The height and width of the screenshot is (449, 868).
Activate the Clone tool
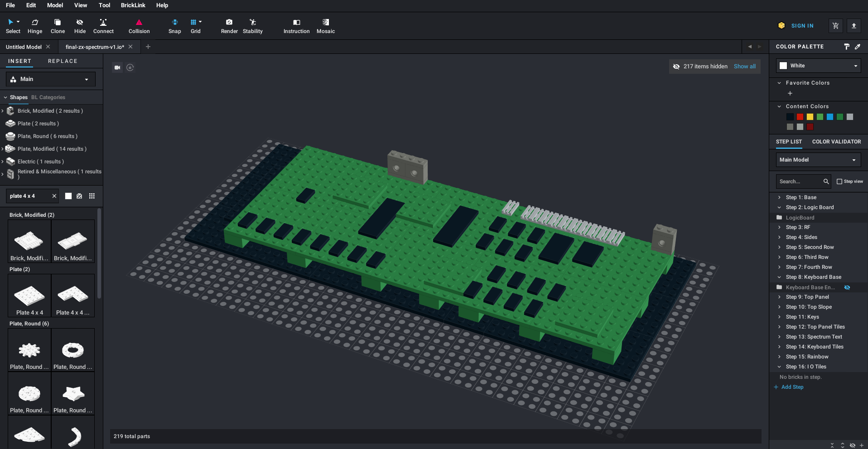(x=58, y=26)
